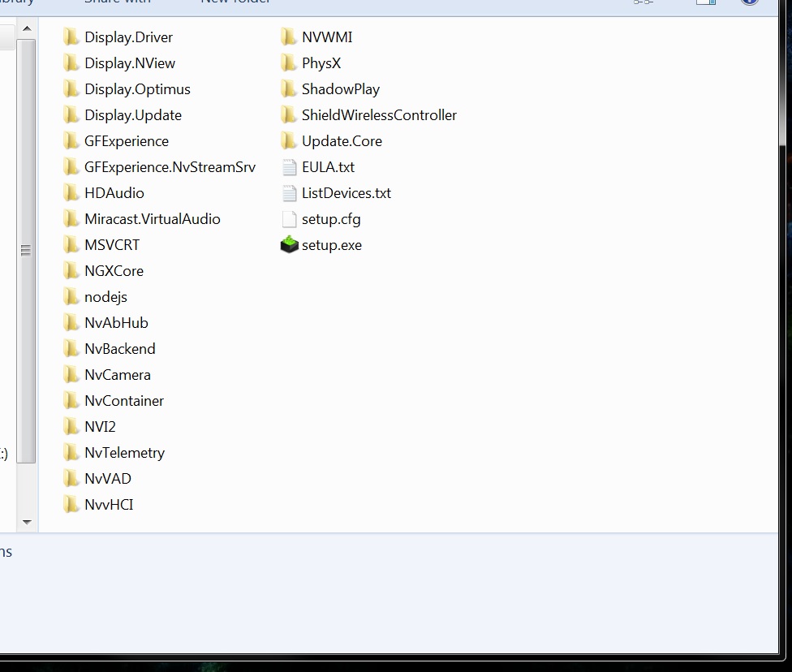The width and height of the screenshot is (792, 672).
Task: Click the Display.Optimus folder icon
Action: click(71, 89)
